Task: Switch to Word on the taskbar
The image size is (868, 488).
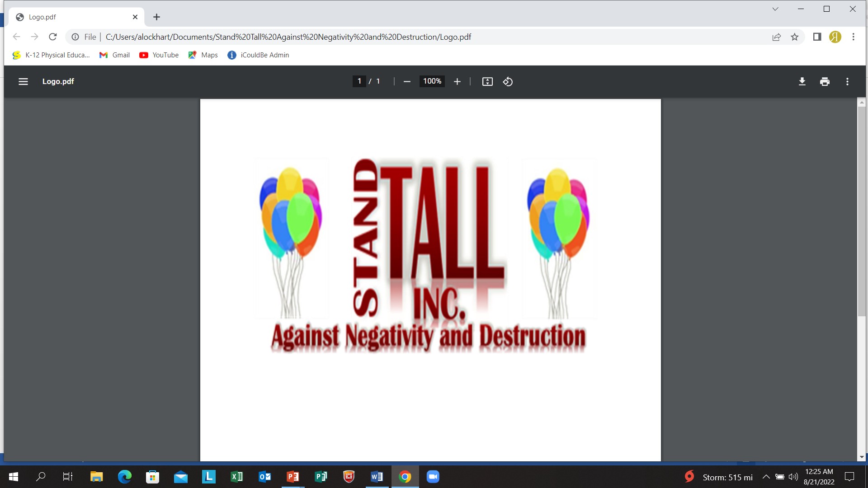Action: point(377,477)
